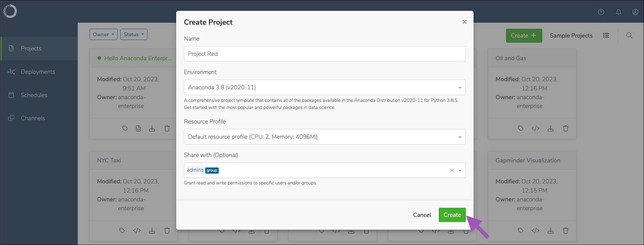
Task: Click trash icon on Oil and Gas card
Action: tap(566, 128)
